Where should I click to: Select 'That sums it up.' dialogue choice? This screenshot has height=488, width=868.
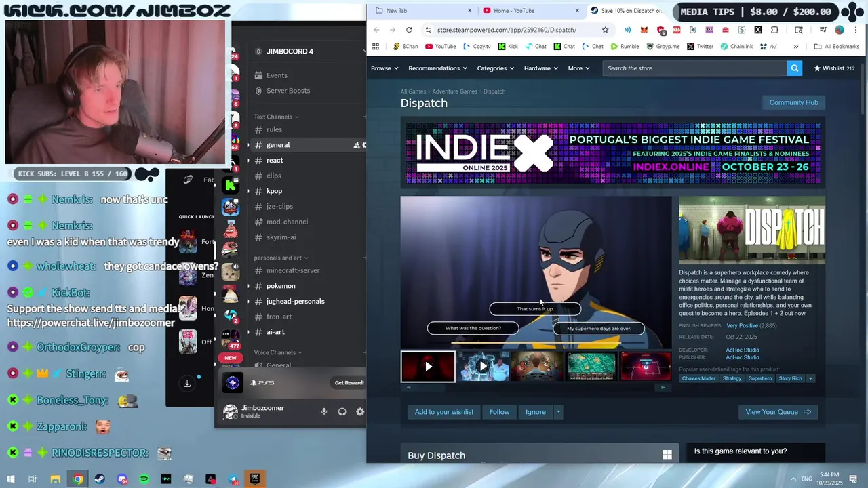tap(535, 309)
